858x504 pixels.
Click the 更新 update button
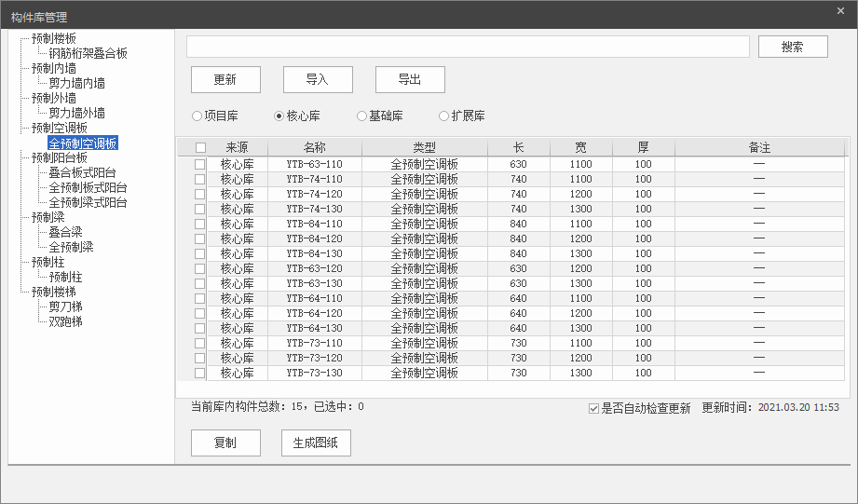(x=225, y=79)
